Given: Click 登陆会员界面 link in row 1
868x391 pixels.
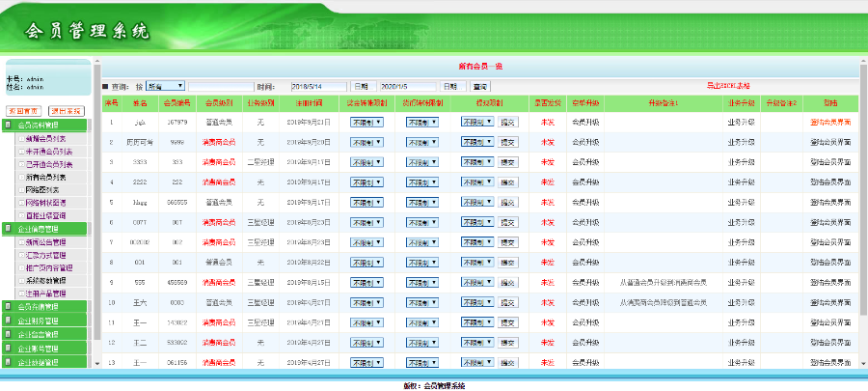Looking at the screenshot, I should (x=830, y=123).
